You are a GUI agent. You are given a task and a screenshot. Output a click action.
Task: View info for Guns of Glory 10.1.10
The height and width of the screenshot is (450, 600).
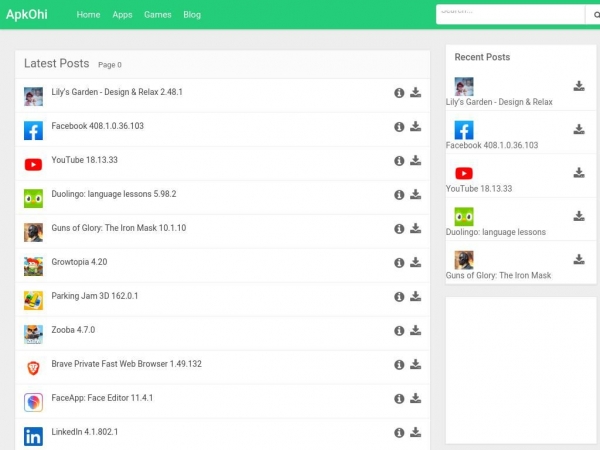(x=399, y=229)
